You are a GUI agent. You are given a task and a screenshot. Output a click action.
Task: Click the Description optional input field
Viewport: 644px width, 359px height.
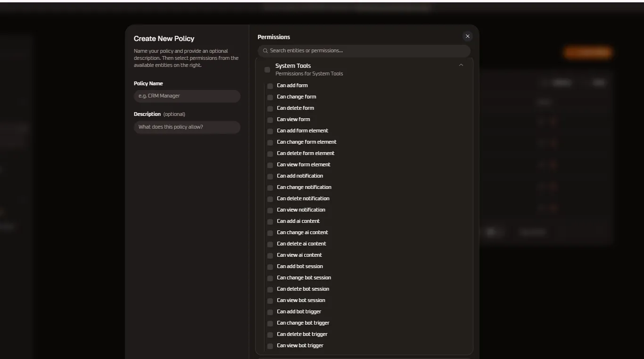[x=187, y=127]
